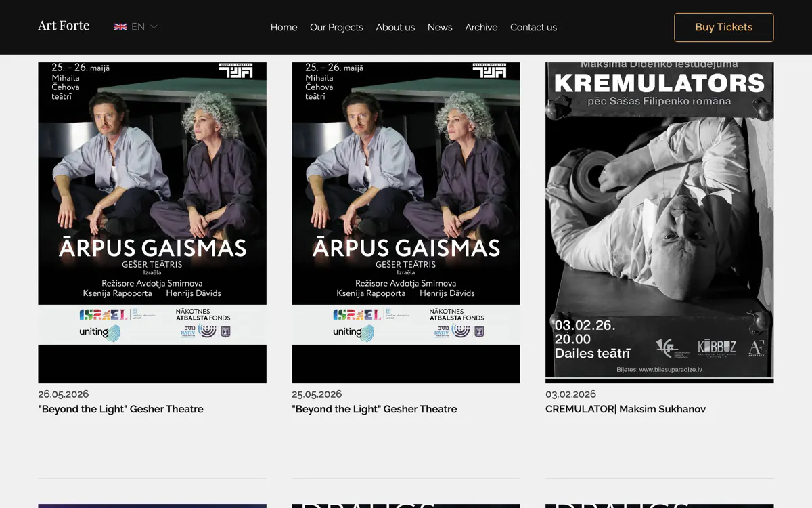
Task: Click the Buy Tickets button
Action: coord(724,27)
